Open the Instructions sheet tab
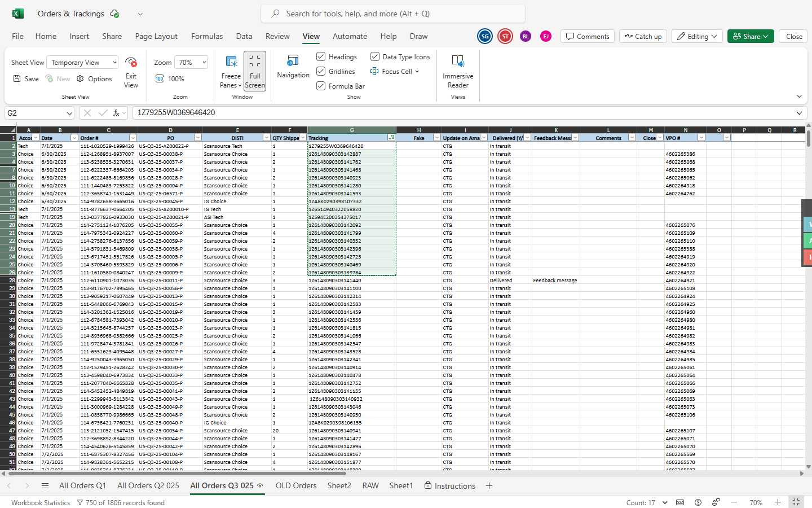This screenshot has height=508, width=812. (x=449, y=486)
